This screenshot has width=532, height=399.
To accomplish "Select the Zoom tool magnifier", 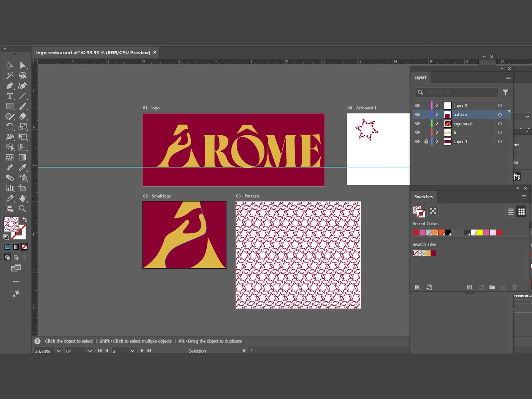I will click(x=23, y=209).
